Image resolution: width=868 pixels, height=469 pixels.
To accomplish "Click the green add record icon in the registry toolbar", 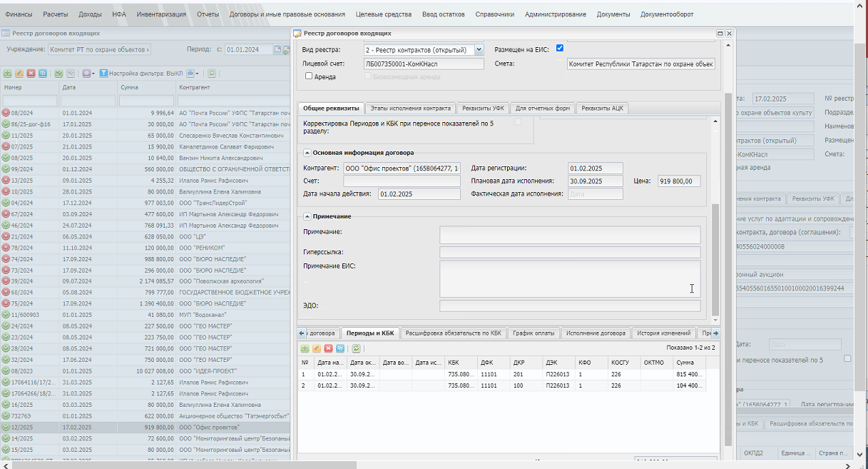I will (x=7, y=74).
